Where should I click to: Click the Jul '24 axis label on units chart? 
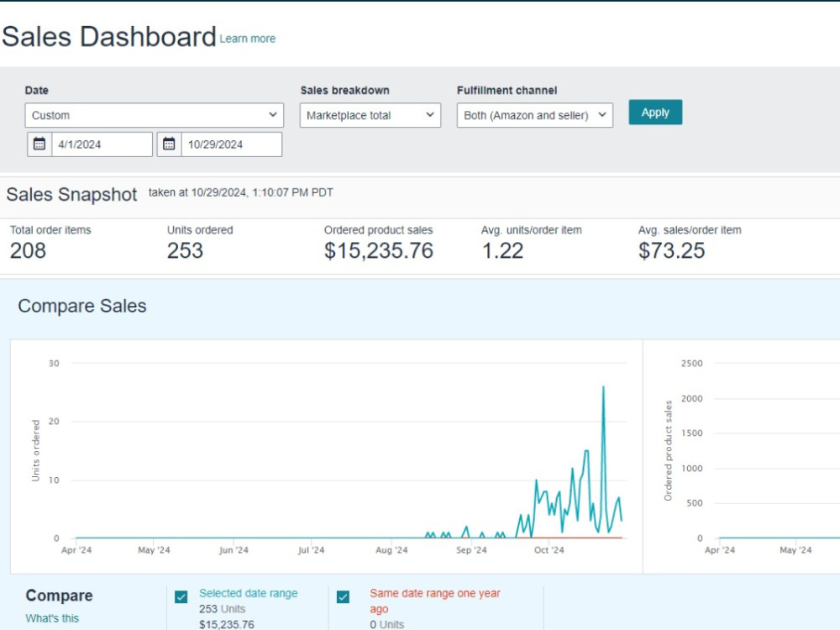click(x=312, y=549)
